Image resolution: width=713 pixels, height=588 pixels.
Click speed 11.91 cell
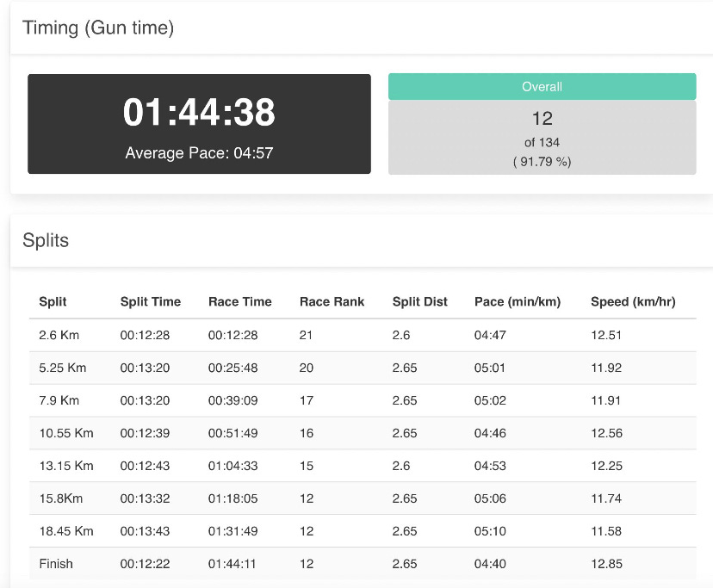coord(605,400)
